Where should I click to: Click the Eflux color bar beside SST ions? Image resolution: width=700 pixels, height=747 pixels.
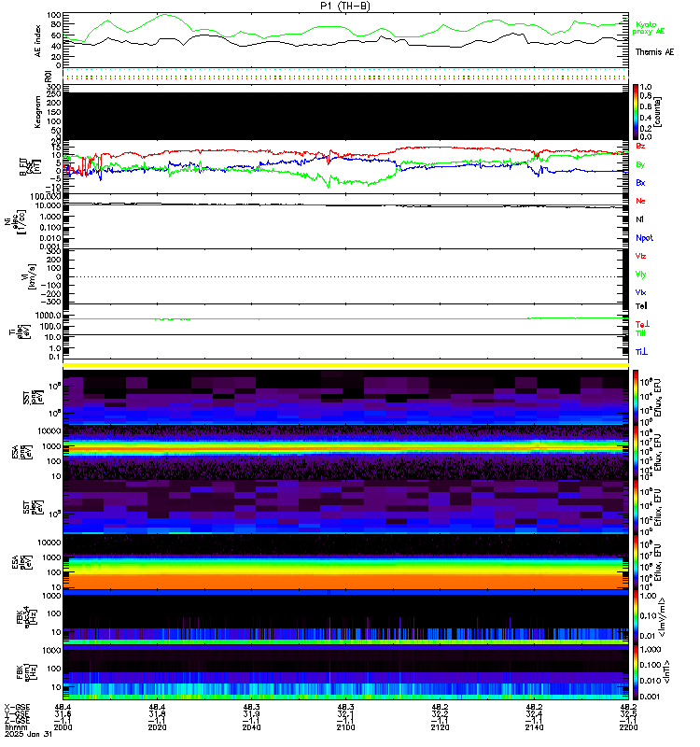(636, 397)
